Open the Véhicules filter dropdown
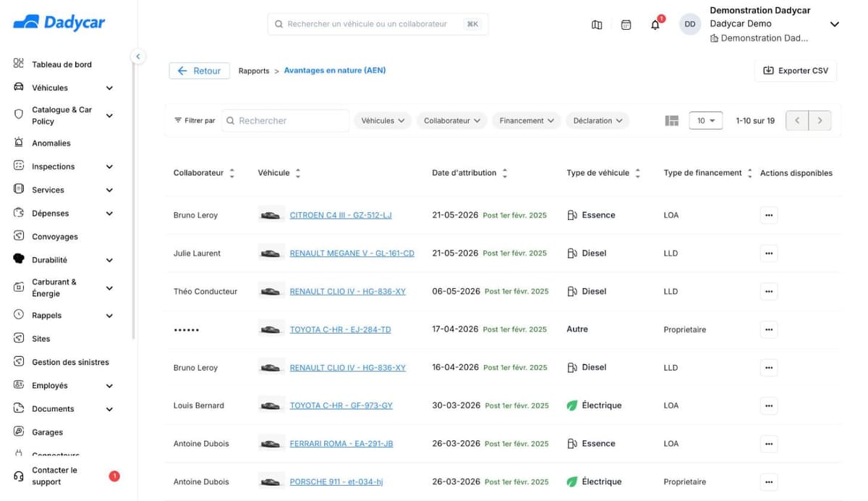 [x=383, y=121]
